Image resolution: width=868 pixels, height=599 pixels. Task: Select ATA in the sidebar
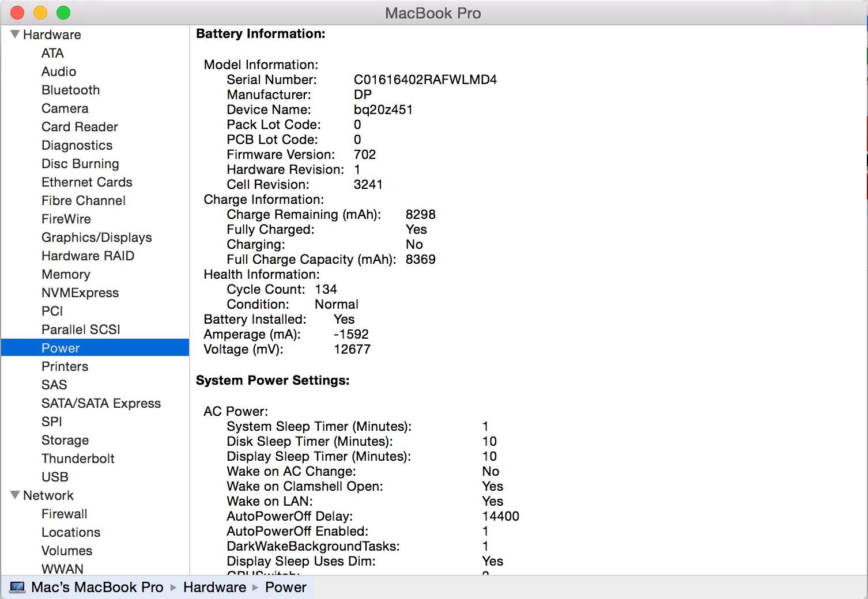click(x=52, y=53)
